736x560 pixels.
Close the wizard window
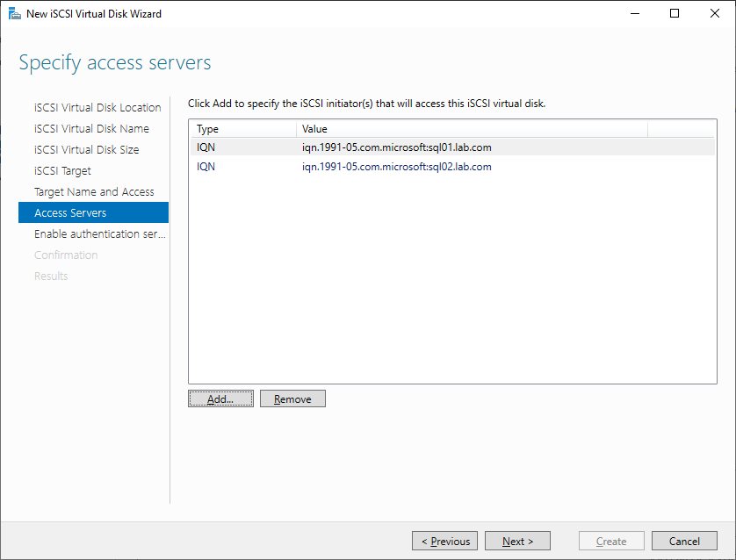point(714,13)
